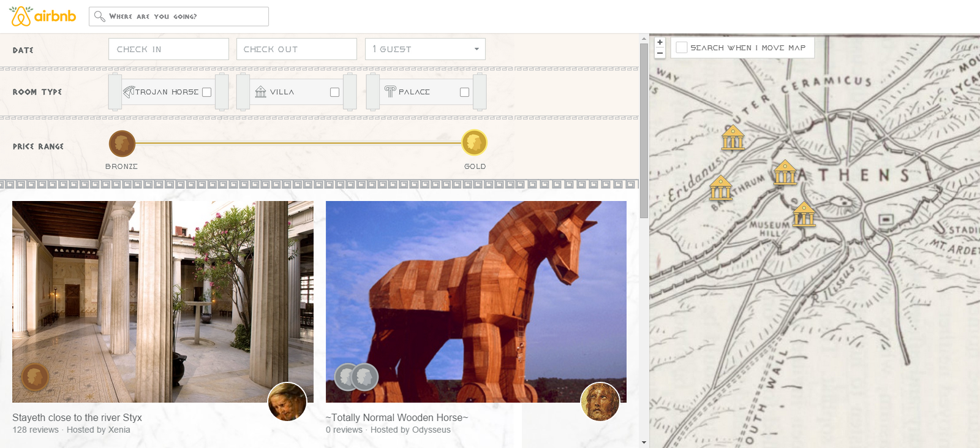
Task: Click '128 reviews · Hosted by Xenia' text
Action: pyautogui.click(x=71, y=430)
